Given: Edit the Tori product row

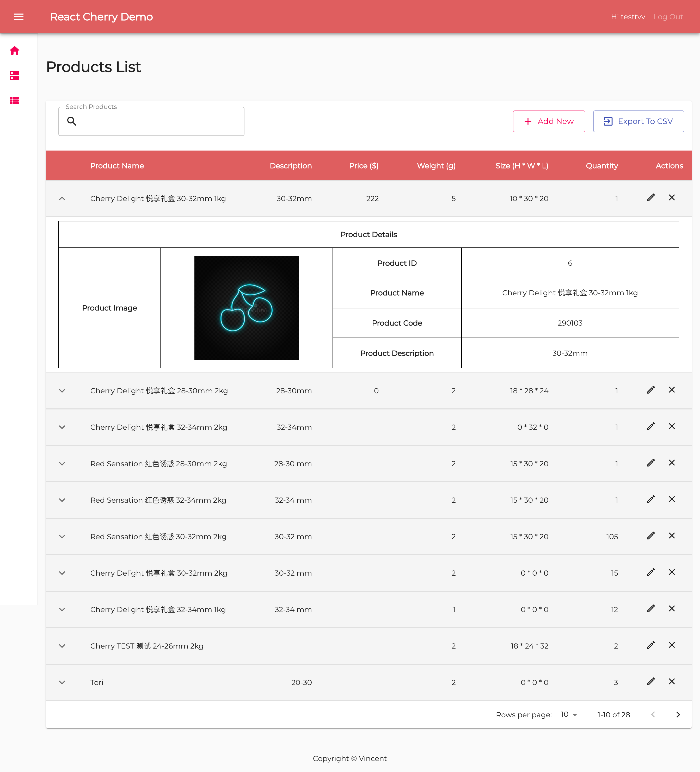Looking at the screenshot, I should 650,682.
